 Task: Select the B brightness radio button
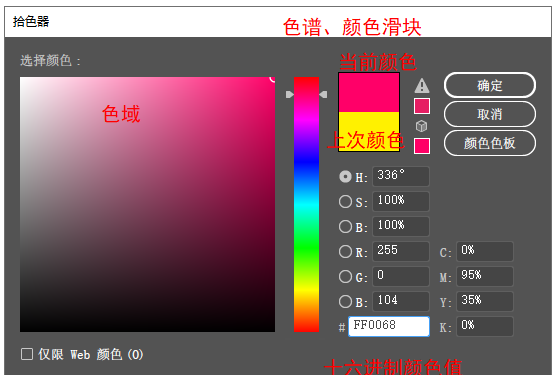[x=345, y=226]
